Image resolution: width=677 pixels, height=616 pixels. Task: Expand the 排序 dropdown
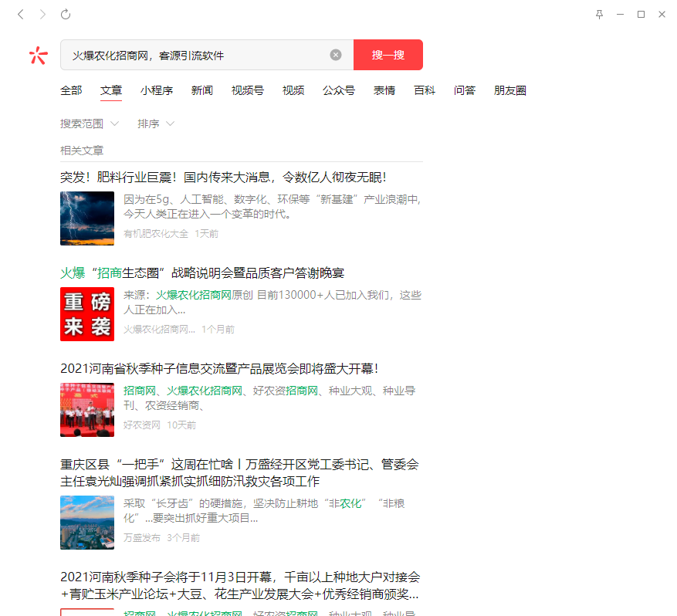tap(156, 124)
